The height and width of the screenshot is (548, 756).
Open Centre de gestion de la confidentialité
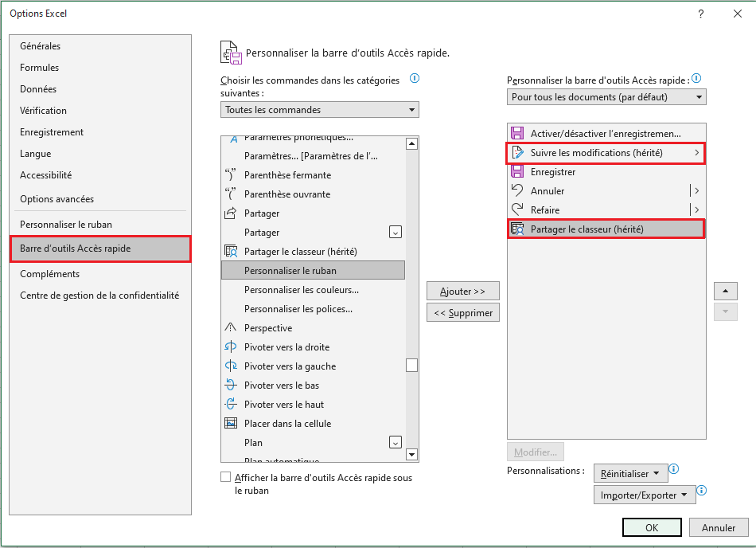pyautogui.click(x=99, y=296)
